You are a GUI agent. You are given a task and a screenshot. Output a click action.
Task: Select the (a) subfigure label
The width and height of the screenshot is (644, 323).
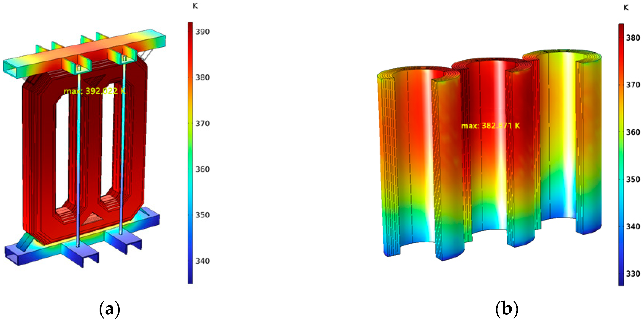pyautogui.click(x=109, y=309)
